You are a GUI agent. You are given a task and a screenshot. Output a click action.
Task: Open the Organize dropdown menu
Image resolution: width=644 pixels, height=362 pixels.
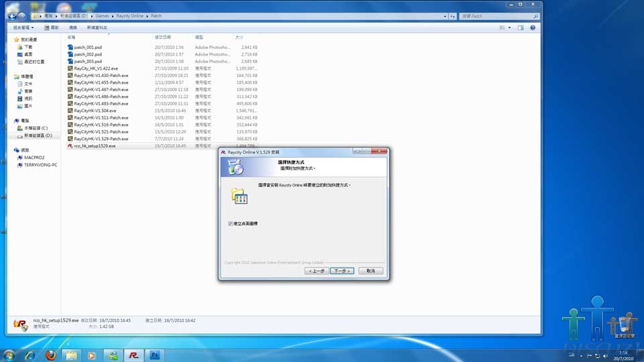tap(25, 27)
